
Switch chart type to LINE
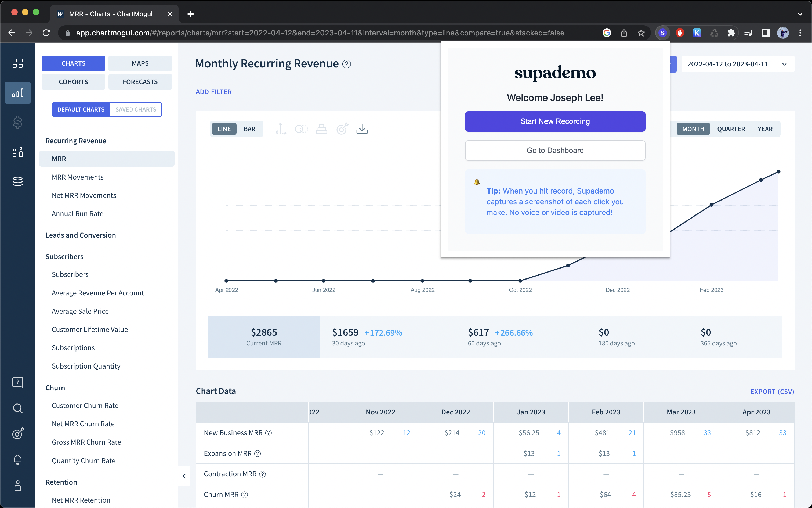coord(224,129)
